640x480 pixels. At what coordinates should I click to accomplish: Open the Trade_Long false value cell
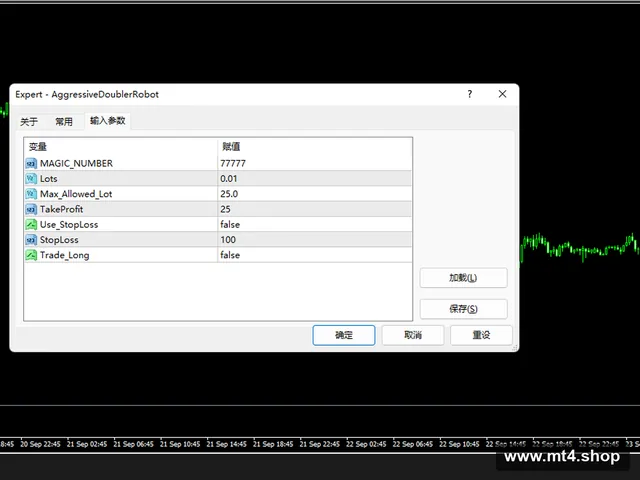click(315, 255)
